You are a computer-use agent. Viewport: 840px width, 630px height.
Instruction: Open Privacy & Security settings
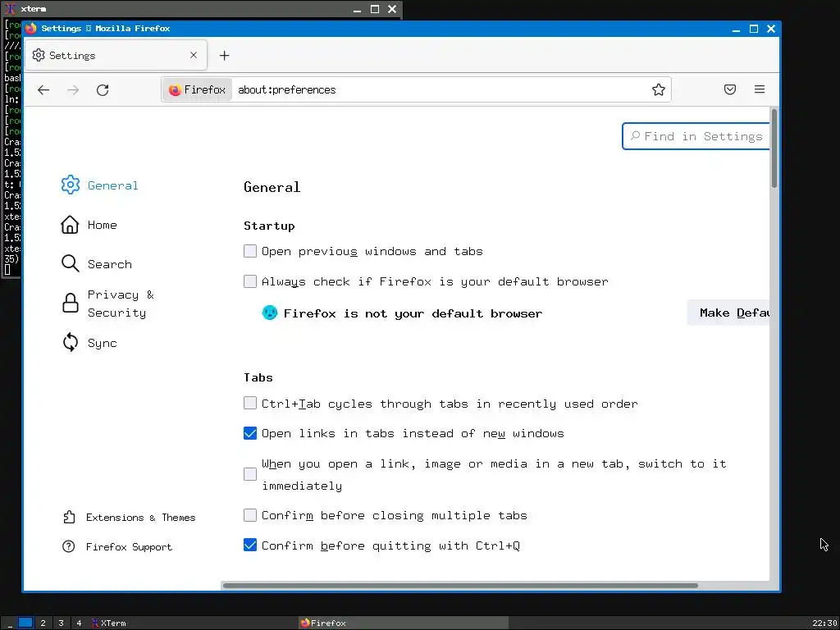coord(107,304)
